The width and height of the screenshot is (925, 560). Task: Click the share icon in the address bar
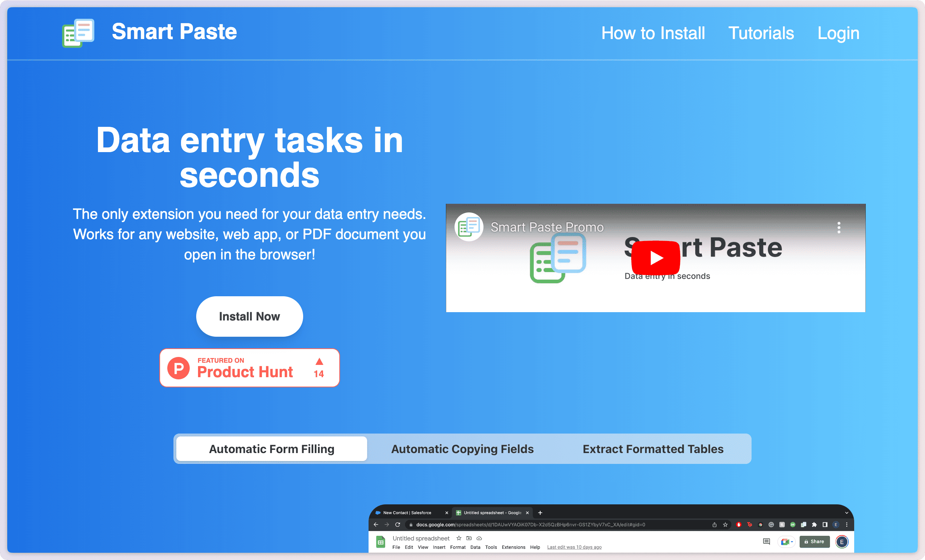tap(715, 525)
